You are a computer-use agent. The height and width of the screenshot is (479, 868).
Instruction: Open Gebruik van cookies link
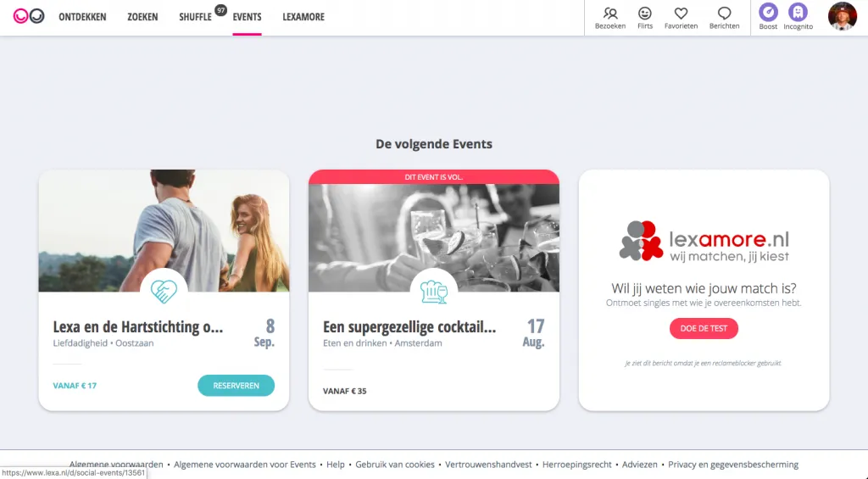point(395,465)
